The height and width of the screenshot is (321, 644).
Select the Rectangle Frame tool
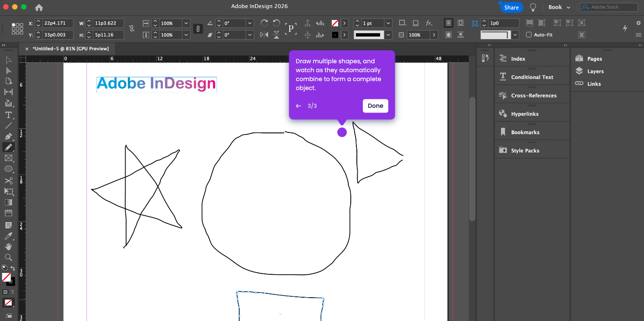click(8, 158)
